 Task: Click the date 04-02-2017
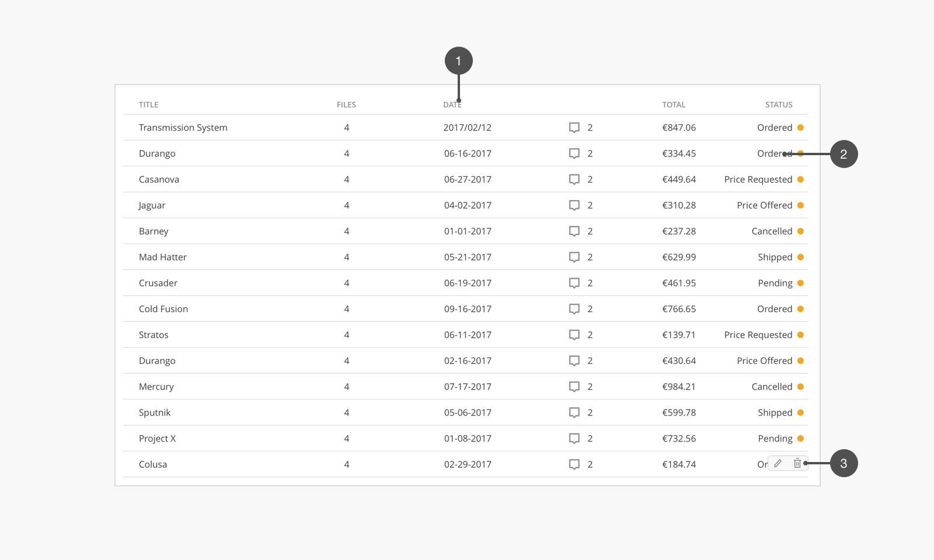[468, 205]
